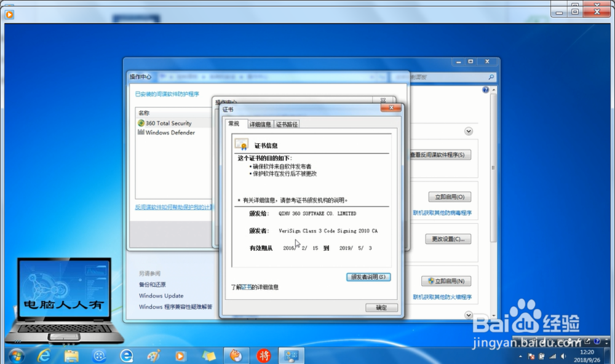Screen dimensions: 615x364
Task: Click 已安装的间谍软件防护程序 heading
Action: point(167,93)
